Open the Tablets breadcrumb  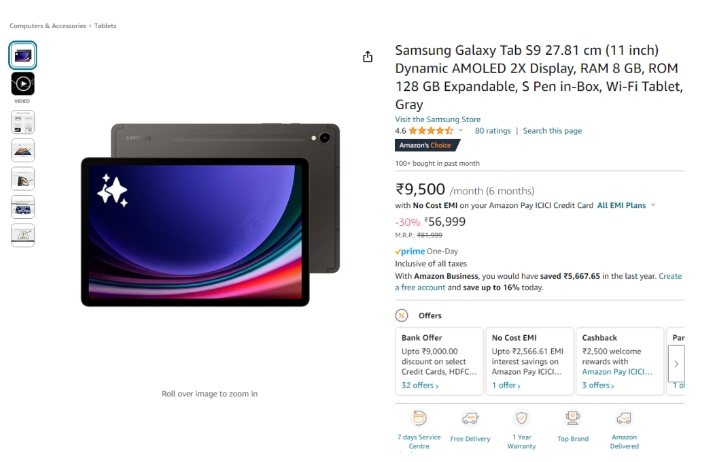(x=105, y=26)
